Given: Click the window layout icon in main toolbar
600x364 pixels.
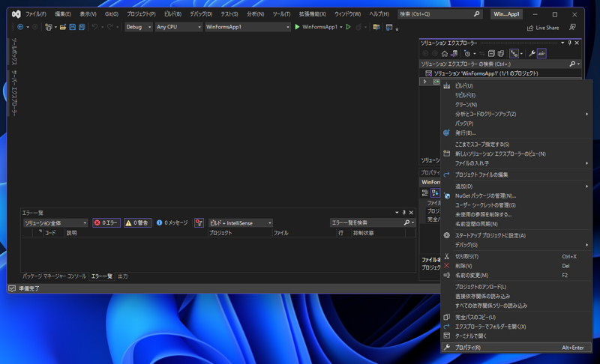Looking at the screenshot, I should coord(389,27).
